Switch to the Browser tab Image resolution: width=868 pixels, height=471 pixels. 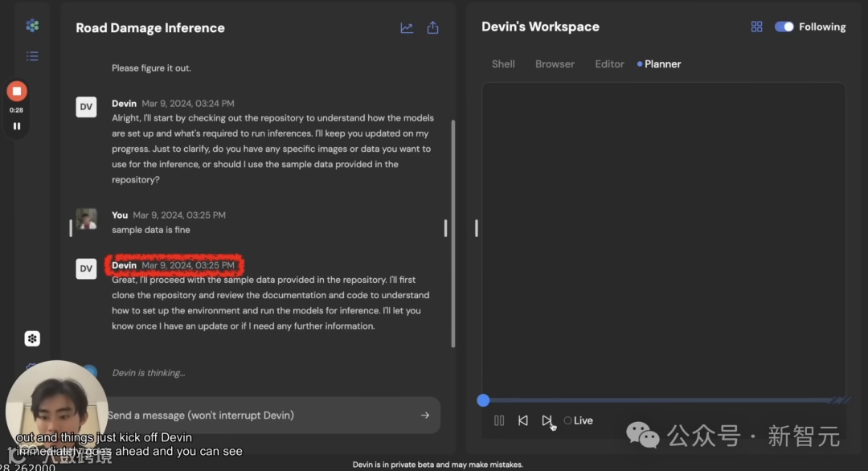click(555, 64)
